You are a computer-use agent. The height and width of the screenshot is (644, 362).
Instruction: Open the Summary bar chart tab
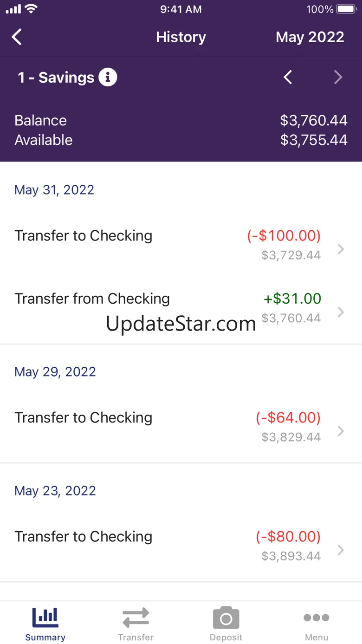tap(45, 624)
